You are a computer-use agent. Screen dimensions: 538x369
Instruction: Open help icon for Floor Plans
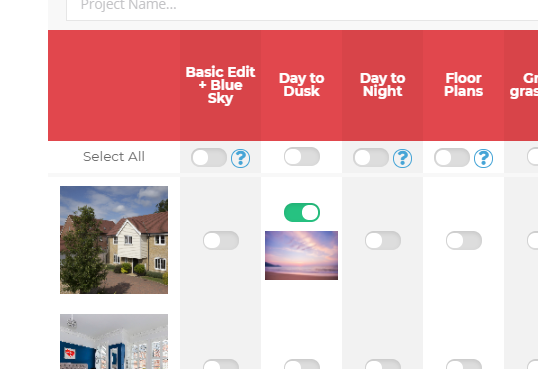[483, 158]
